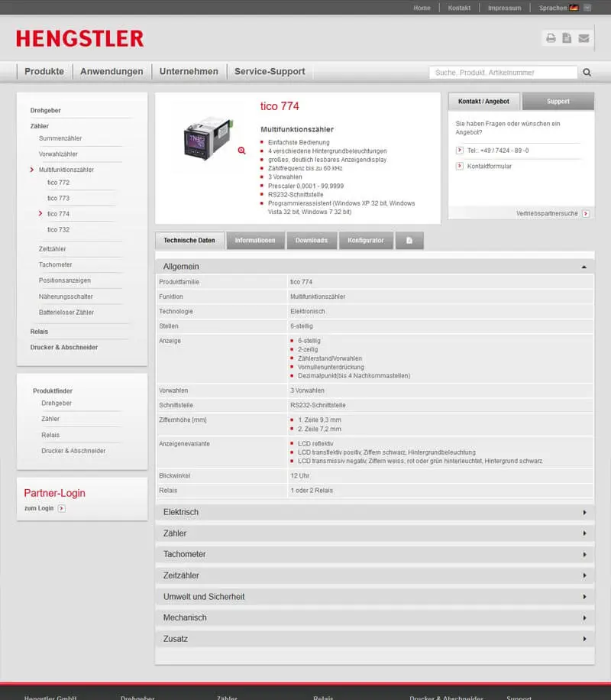Open the Impressum link
Screen dimensions: 611x700
click(x=504, y=8)
